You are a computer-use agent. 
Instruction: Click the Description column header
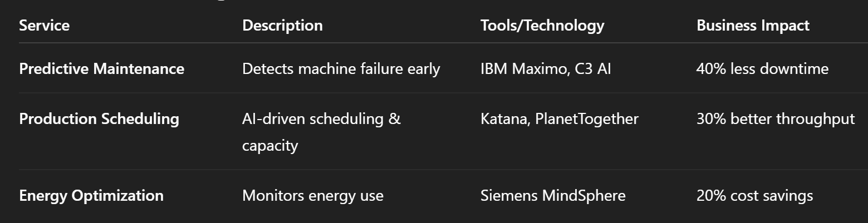tap(282, 25)
